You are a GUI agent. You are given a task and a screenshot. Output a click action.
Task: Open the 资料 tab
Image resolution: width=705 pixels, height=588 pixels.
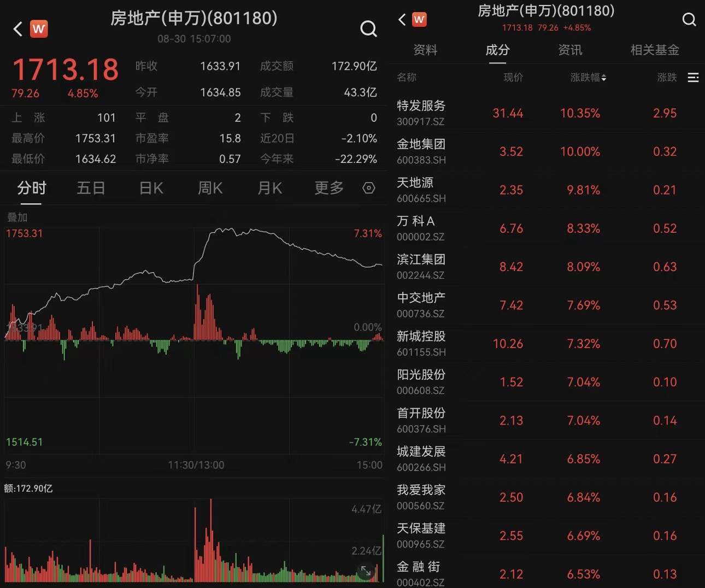click(x=425, y=50)
